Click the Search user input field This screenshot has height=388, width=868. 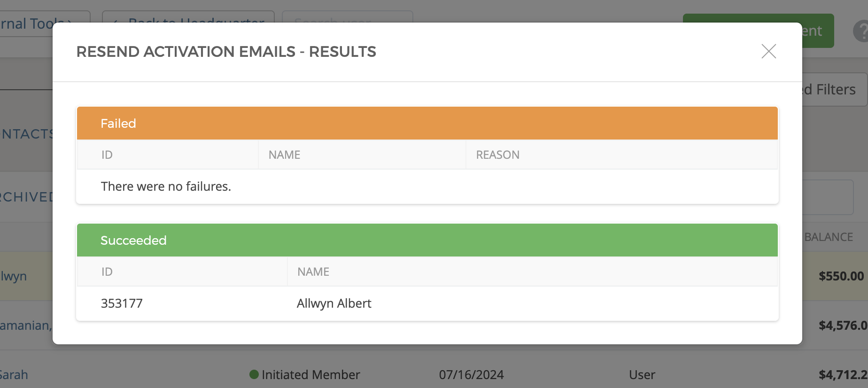click(x=348, y=18)
